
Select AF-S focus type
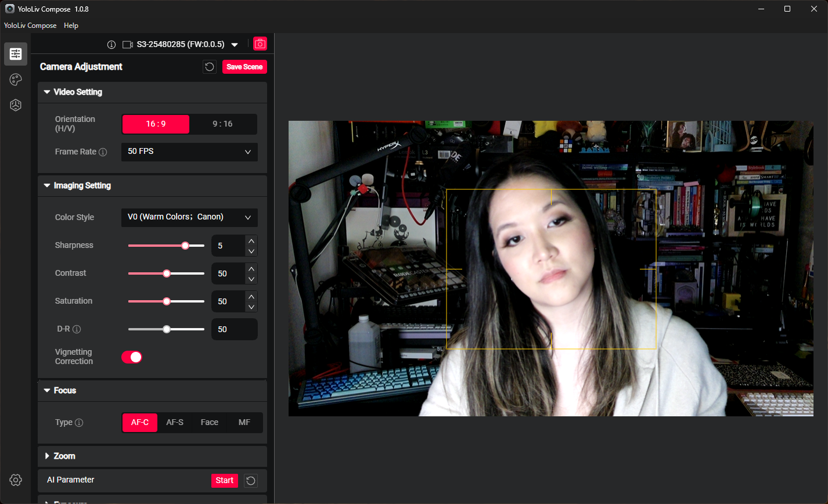[x=175, y=423]
